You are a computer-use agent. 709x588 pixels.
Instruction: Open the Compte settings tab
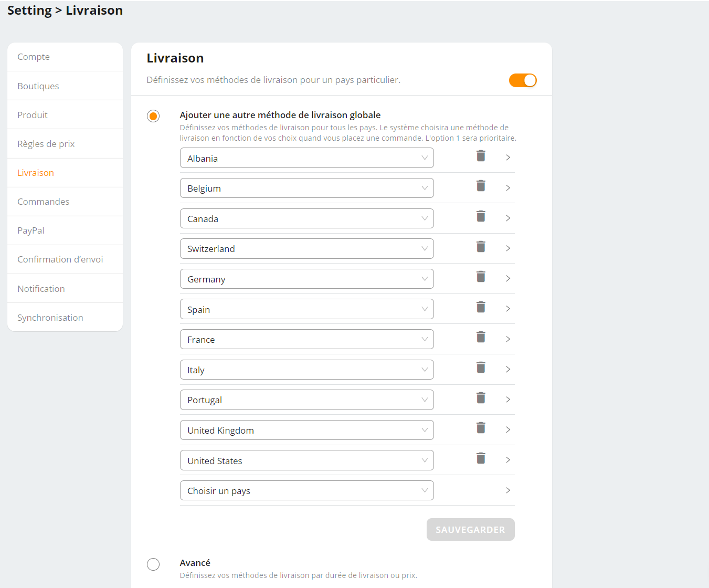point(34,57)
